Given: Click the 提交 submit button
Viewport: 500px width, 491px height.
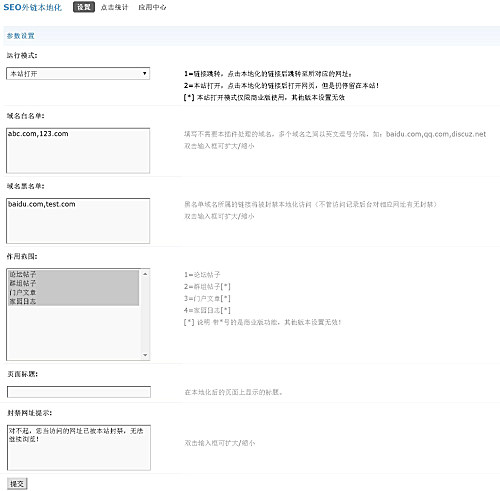Looking at the screenshot, I should pyautogui.click(x=17, y=484).
